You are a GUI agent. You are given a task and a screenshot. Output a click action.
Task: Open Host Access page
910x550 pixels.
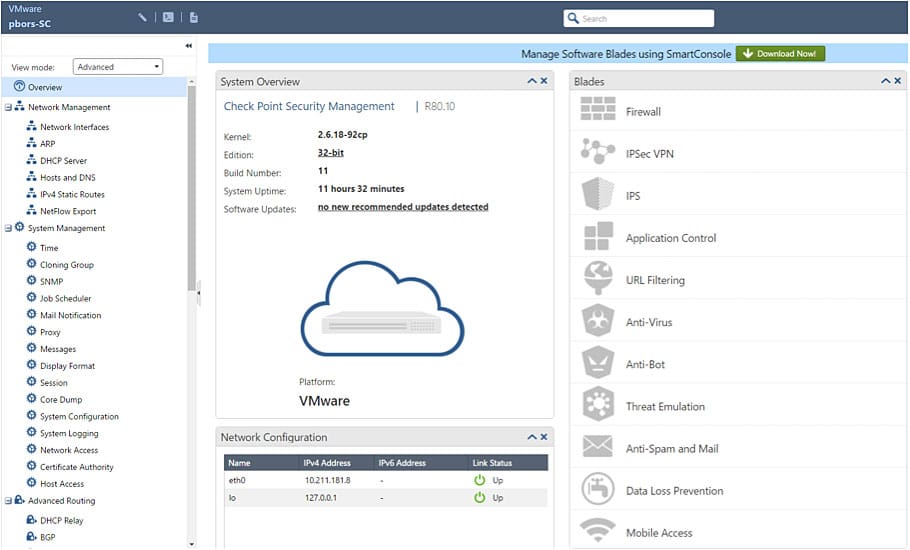[x=62, y=483]
